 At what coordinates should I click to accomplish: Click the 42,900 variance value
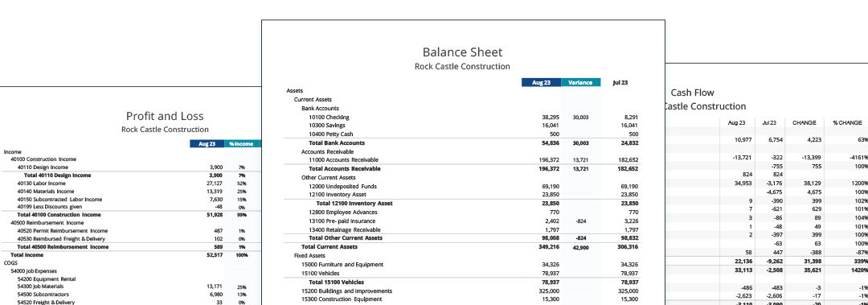tap(581, 247)
